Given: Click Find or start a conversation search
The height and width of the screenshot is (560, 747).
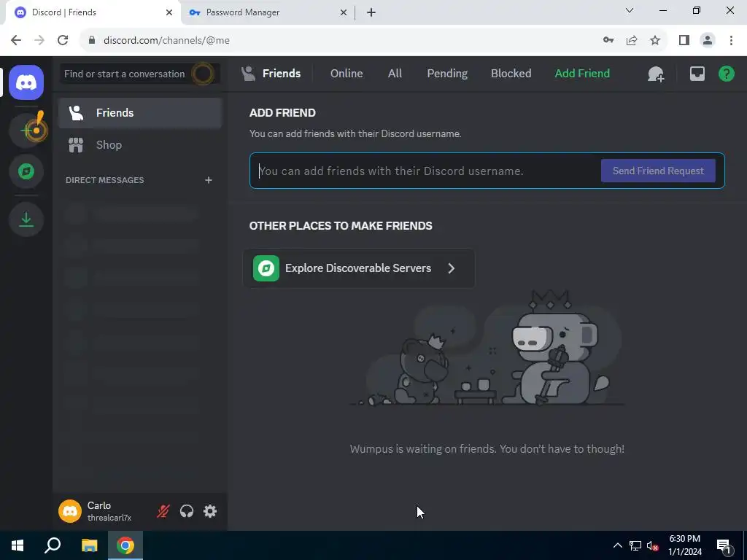Looking at the screenshot, I should coord(139,74).
